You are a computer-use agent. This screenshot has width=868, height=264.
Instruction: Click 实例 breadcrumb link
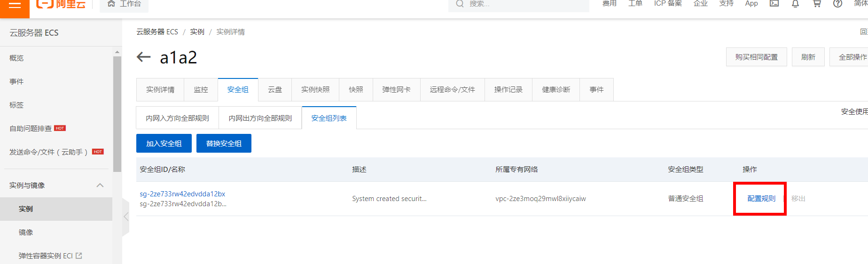pos(197,32)
